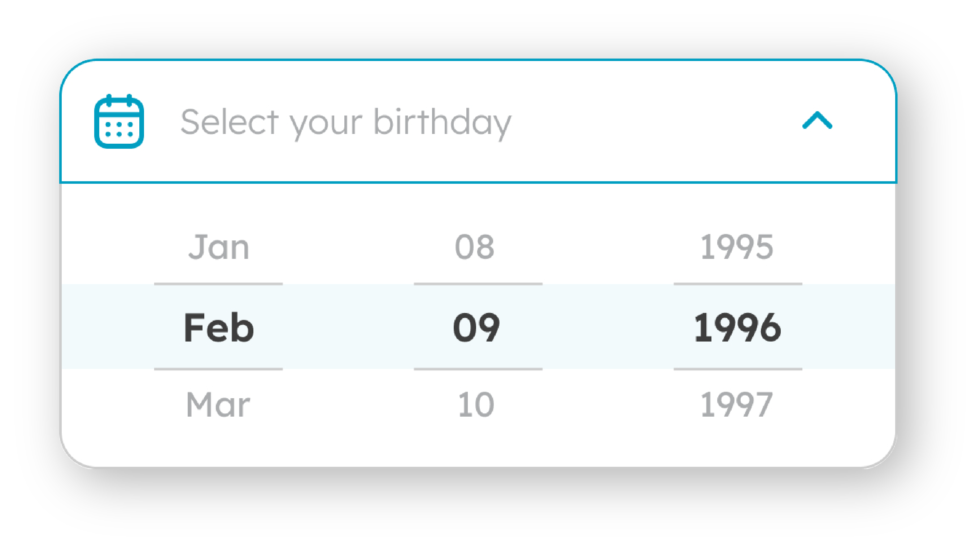Choose Mar from the month list
980x552 pixels.
click(218, 404)
